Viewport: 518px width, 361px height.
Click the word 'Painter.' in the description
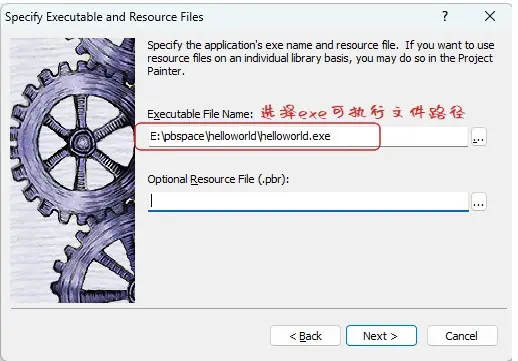pos(166,71)
